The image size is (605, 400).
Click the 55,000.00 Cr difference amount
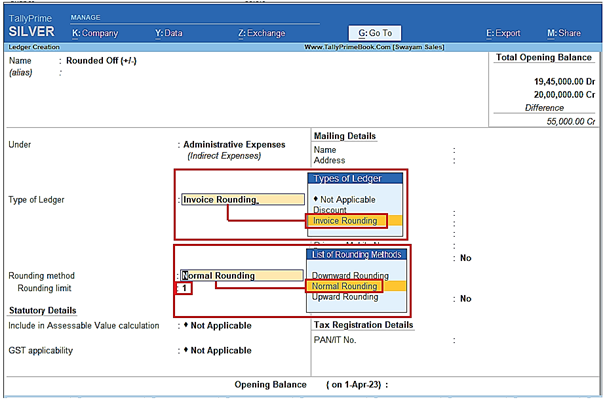point(571,122)
